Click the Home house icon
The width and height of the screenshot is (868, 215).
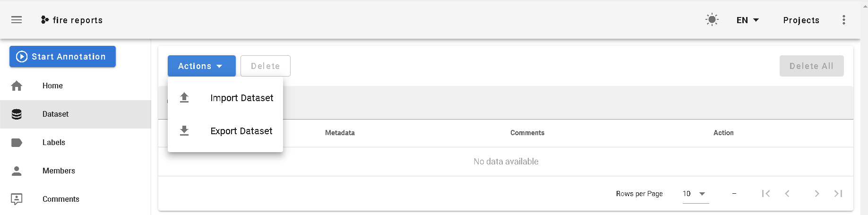click(x=17, y=86)
